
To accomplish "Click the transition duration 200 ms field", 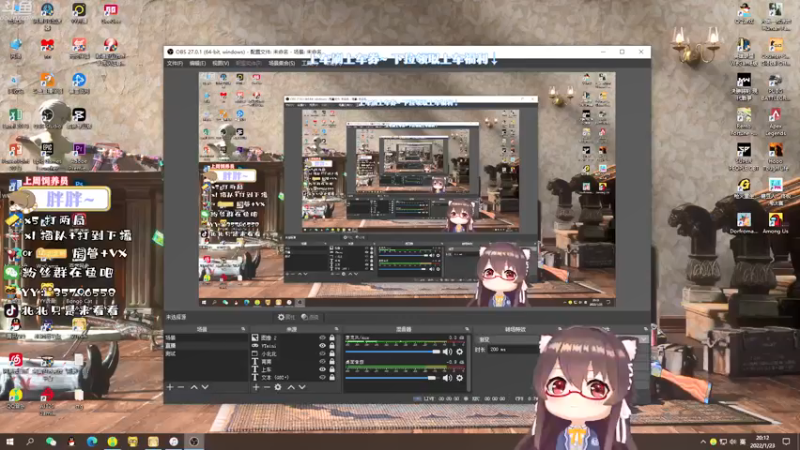I will tap(513, 350).
